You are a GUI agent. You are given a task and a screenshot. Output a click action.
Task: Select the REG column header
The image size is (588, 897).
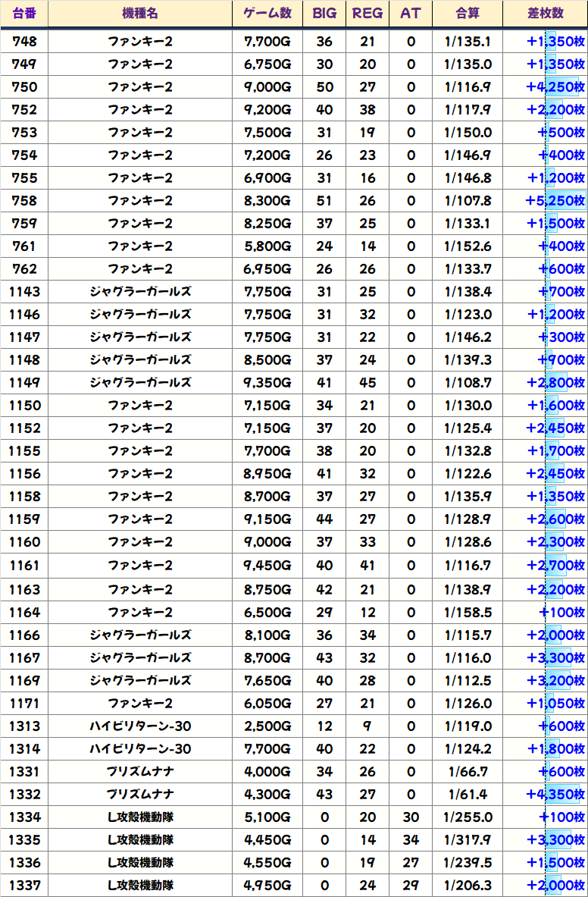[x=367, y=14]
